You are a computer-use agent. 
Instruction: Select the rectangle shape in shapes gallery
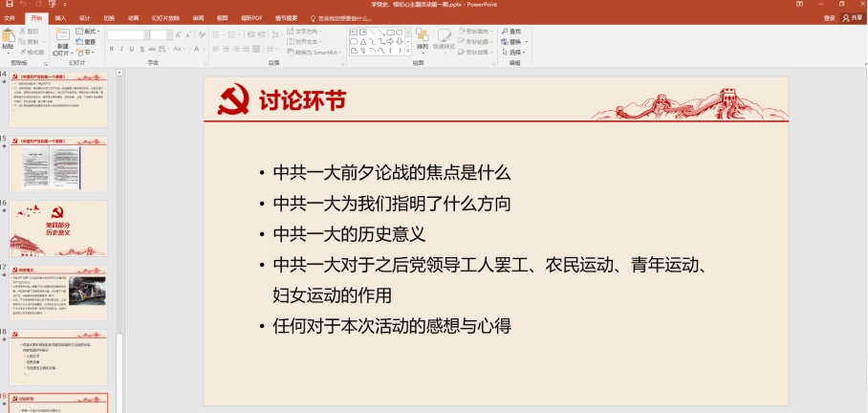390,33
